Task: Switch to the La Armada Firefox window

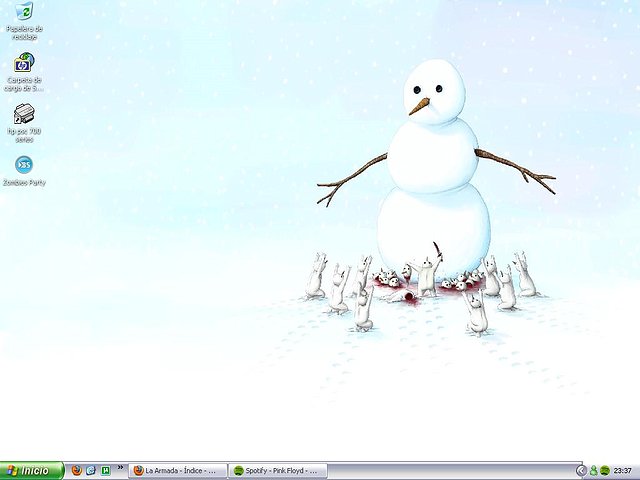Action: (x=178, y=471)
